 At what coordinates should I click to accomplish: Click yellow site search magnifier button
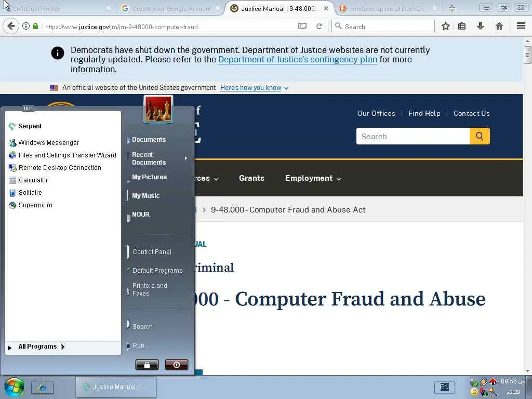click(x=480, y=137)
